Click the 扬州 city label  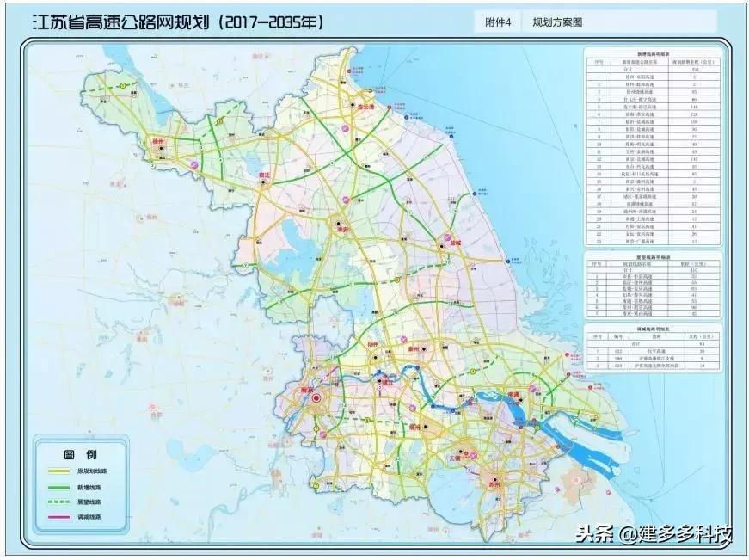coord(372,344)
